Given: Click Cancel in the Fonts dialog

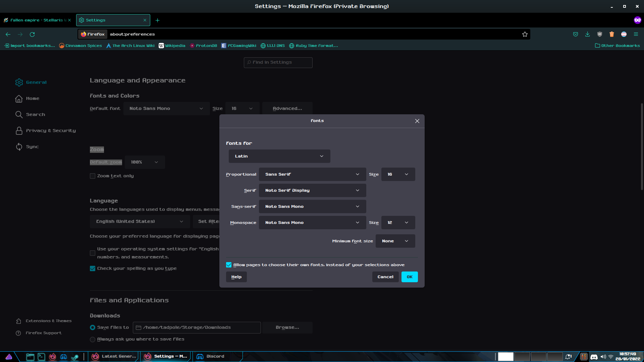Looking at the screenshot, I should pyautogui.click(x=385, y=277).
